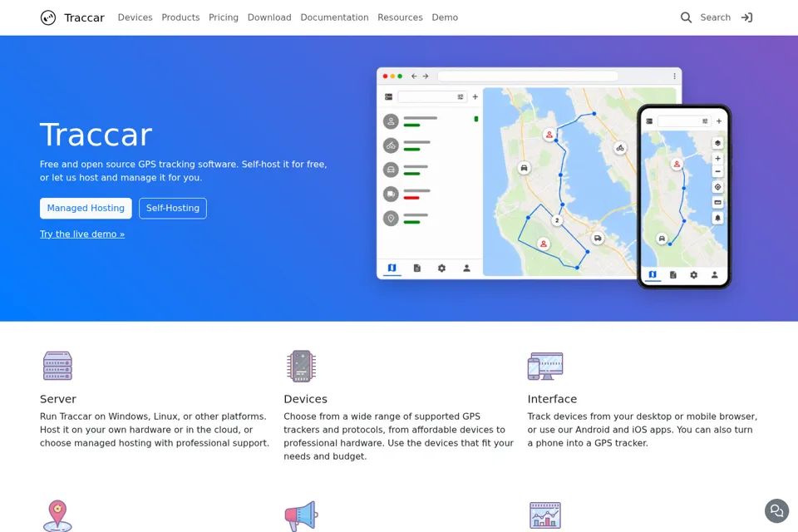Click the Devices section heading
The image size is (798, 532).
305,399
